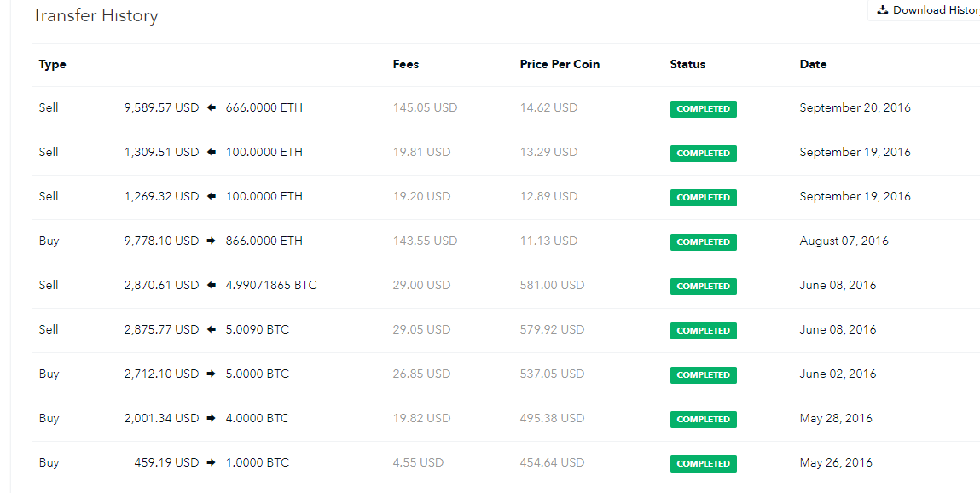Click COMPLETED badge for August 07, 2016

pyautogui.click(x=703, y=242)
